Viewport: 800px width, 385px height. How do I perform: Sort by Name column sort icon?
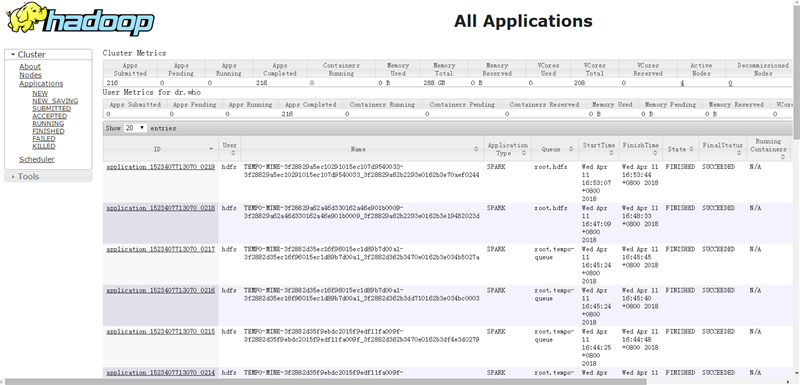click(x=476, y=149)
